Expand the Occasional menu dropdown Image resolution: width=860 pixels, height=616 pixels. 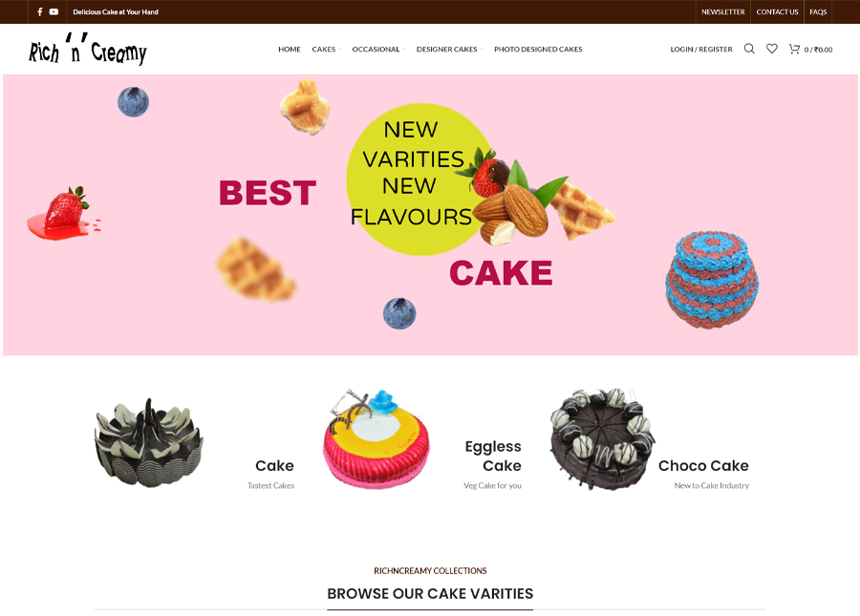point(378,50)
